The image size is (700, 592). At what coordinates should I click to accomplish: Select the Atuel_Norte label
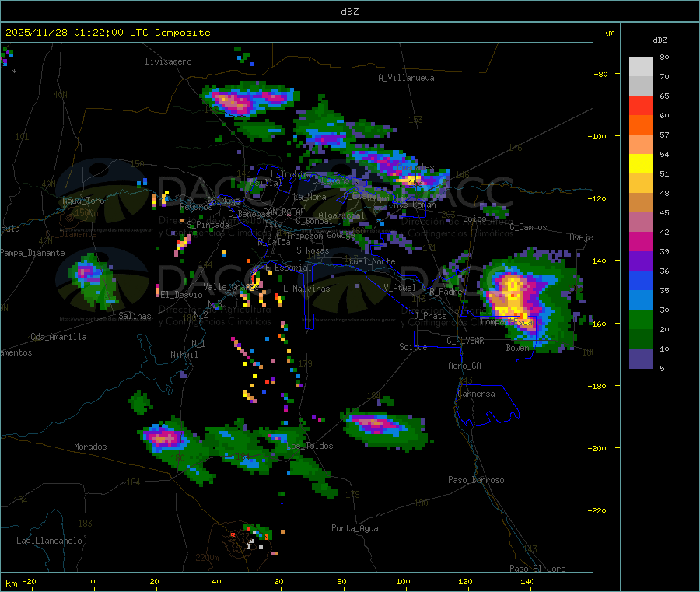point(369,261)
